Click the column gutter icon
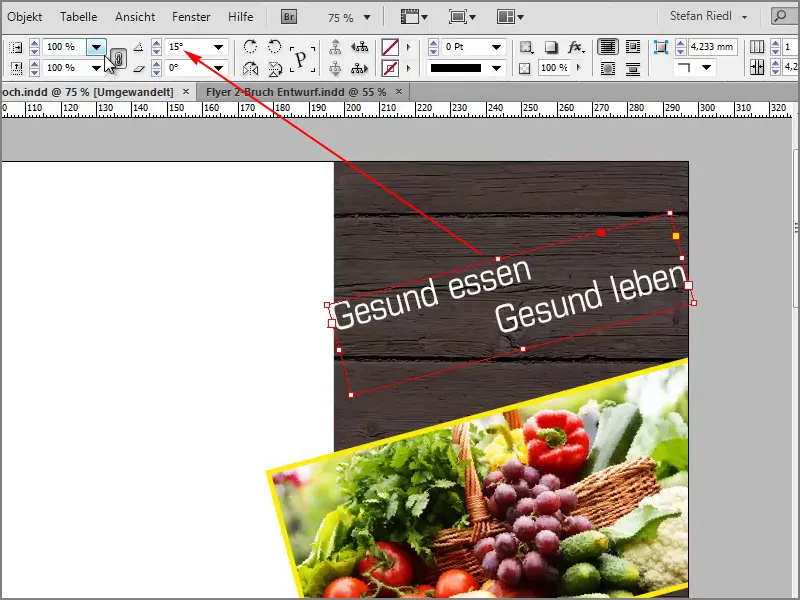Screen dimensions: 800x600 click(757, 68)
